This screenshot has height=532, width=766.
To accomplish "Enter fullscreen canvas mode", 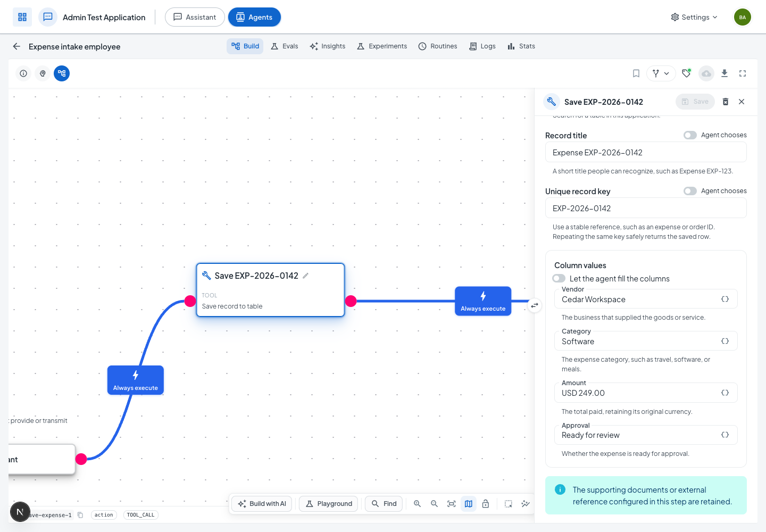I will 743,73.
